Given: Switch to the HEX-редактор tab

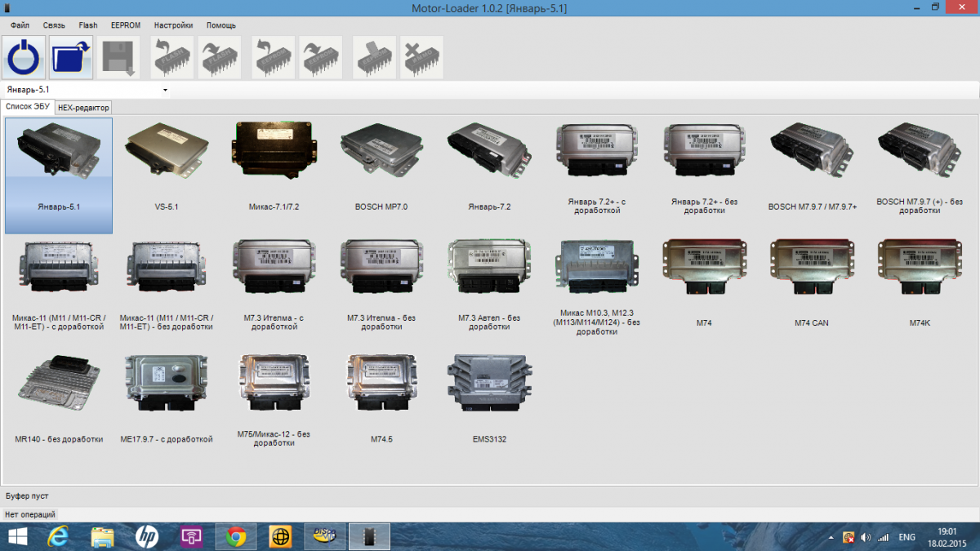Looking at the screenshot, I should coord(83,108).
